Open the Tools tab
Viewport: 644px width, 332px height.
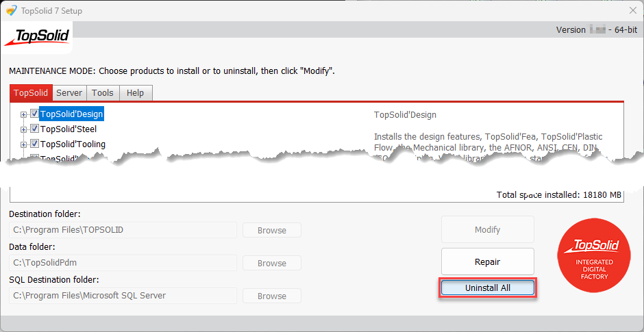103,92
